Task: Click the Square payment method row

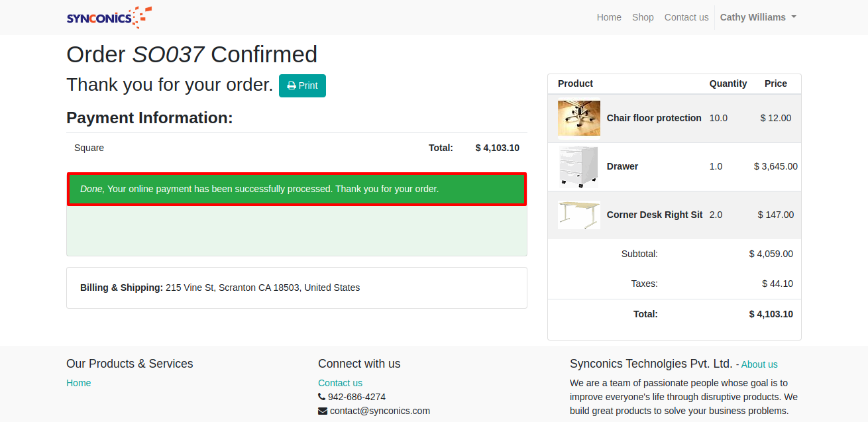Action: coord(89,148)
